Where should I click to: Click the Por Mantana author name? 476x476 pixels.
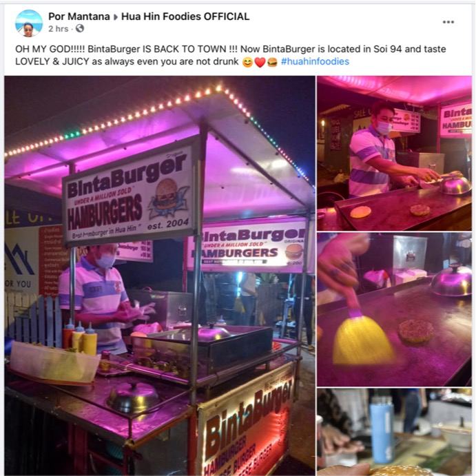coord(79,17)
